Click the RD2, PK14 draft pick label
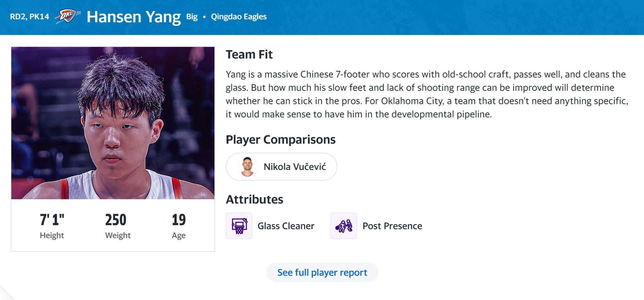644x300 pixels. pos(30,17)
